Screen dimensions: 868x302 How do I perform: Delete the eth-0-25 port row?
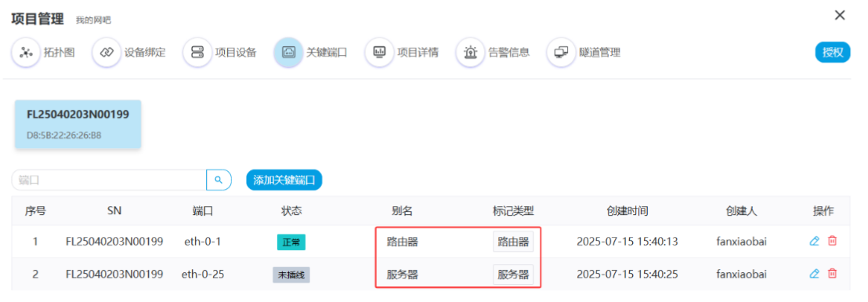click(832, 273)
